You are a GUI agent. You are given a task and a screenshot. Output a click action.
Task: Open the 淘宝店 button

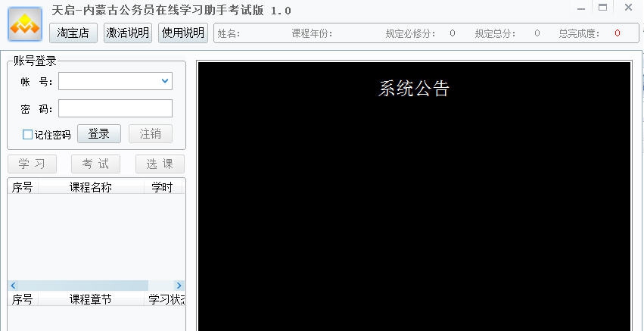coord(73,33)
